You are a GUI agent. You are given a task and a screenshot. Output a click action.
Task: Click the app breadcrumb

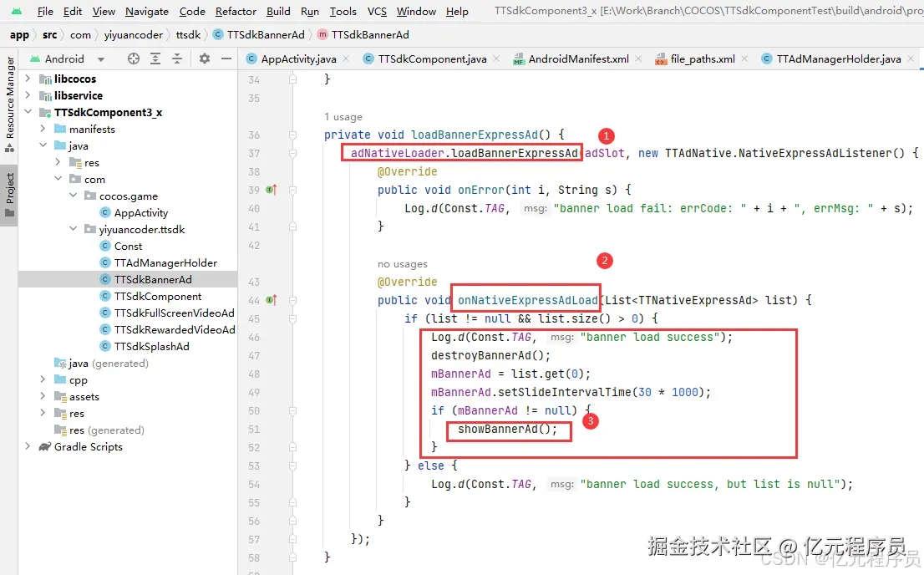pyautogui.click(x=19, y=35)
